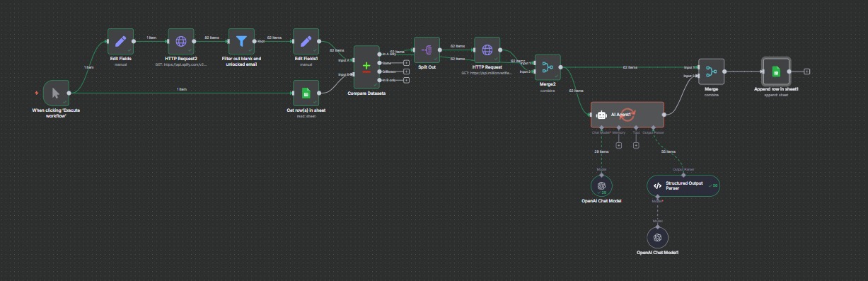Click the AI Agent1 main output dot
868x281 pixels.
point(664,115)
